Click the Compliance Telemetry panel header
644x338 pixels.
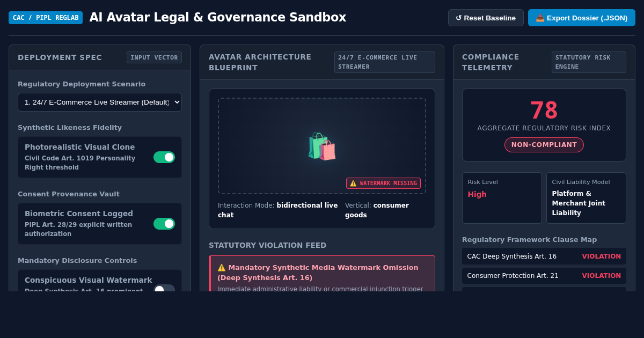pyautogui.click(x=544, y=62)
